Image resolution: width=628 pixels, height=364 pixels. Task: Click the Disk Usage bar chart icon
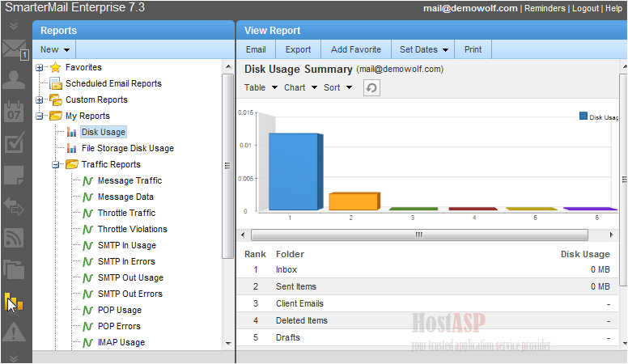(x=72, y=132)
